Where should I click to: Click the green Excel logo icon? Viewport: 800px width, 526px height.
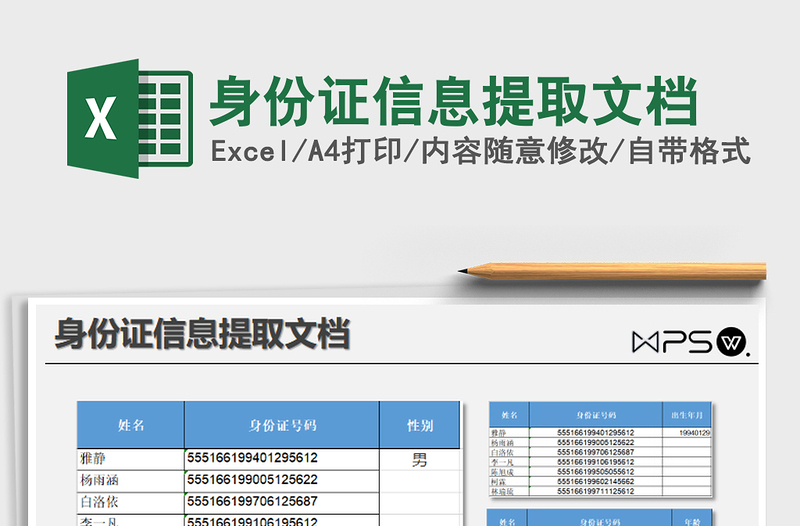(130, 118)
